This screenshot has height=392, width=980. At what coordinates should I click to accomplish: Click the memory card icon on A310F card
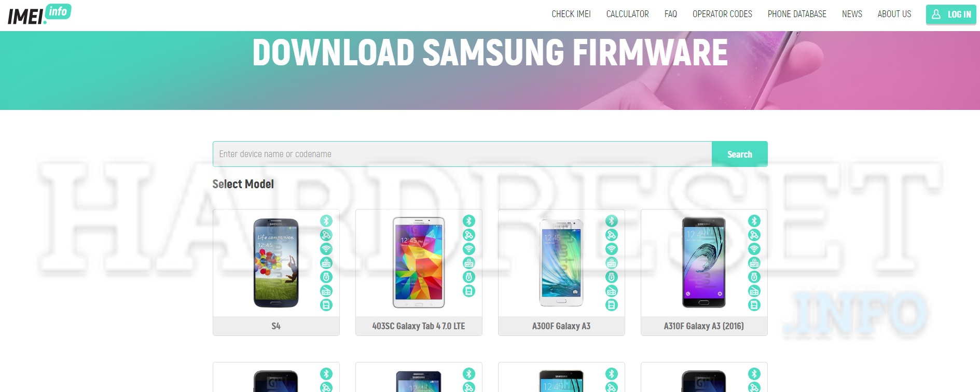tap(754, 305)
